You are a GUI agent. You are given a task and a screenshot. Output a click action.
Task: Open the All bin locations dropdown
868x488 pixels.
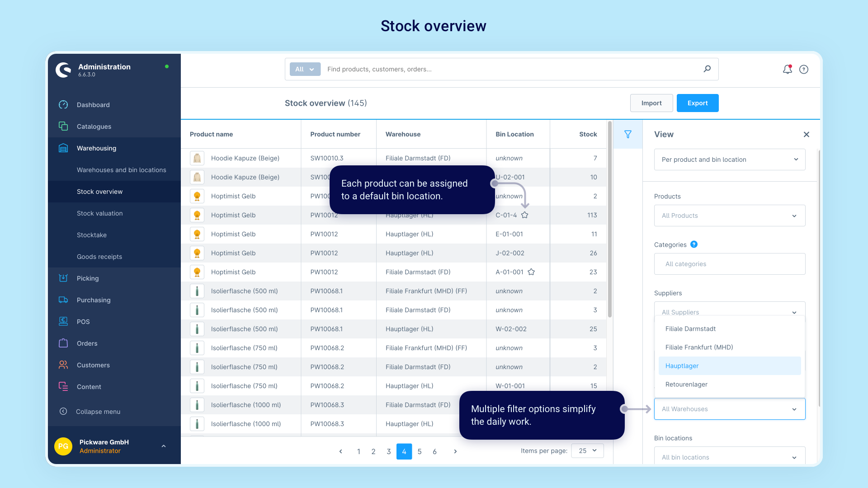(x=730, y=456)
